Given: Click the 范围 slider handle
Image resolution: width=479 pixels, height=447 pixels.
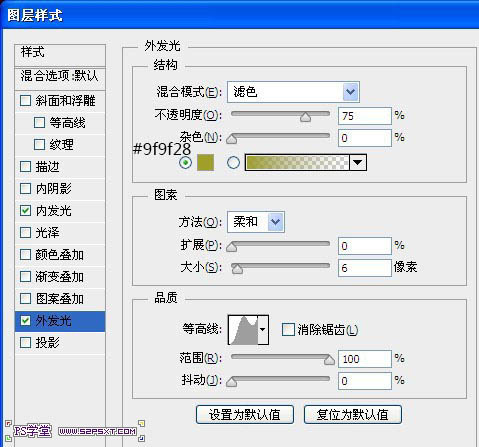Looking at the screenshot, I should [329, 360].
